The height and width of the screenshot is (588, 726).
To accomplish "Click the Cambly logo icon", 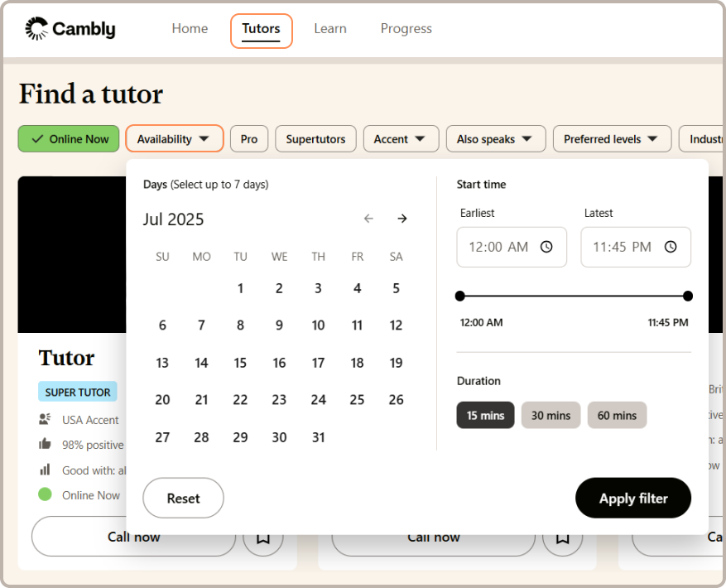I will [x=36, y=29].
